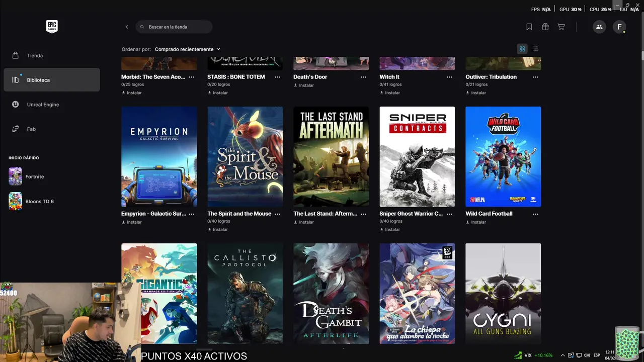644x362 pixels.
Task: Open the Gigantic Rampage Edition cover
Action: click(x=159, y=294)
